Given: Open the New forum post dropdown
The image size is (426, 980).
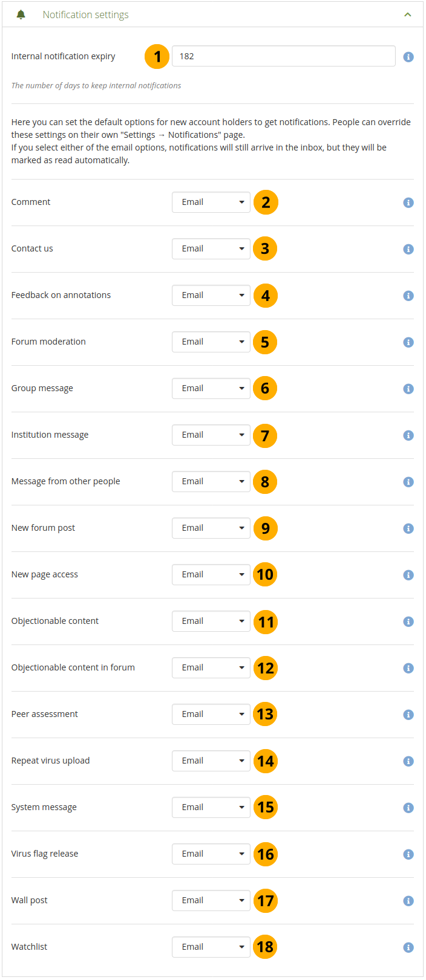Looking at the screenshot, I should [x=211, y=528].
